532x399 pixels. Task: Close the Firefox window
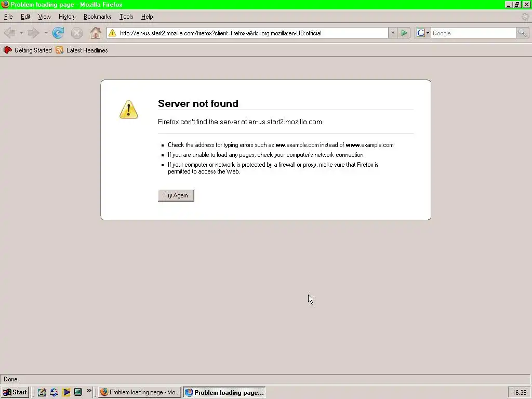click(527, 4)
